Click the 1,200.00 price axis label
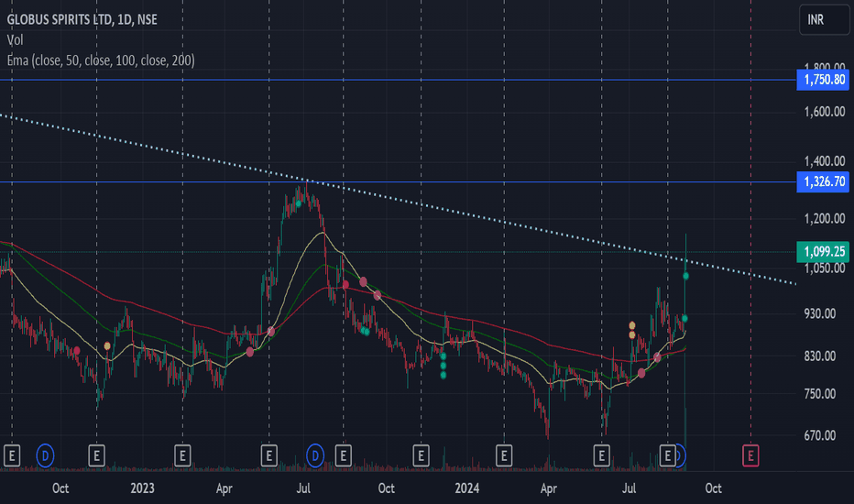Image resolution: width=854 pixels, height=504 pixels. click(x=825, y=218)
